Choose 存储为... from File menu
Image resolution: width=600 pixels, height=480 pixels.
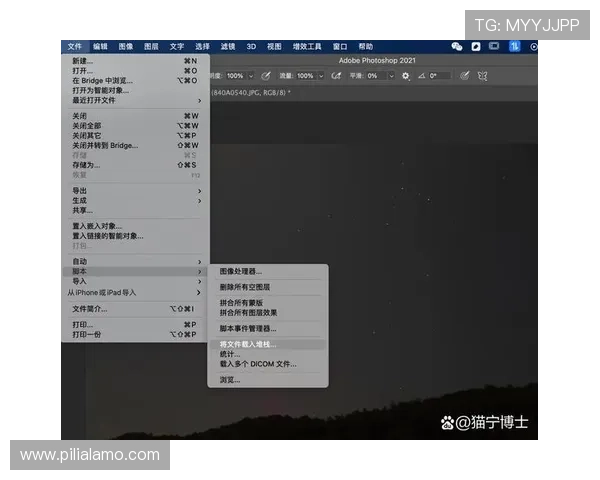tap(135, 165)
